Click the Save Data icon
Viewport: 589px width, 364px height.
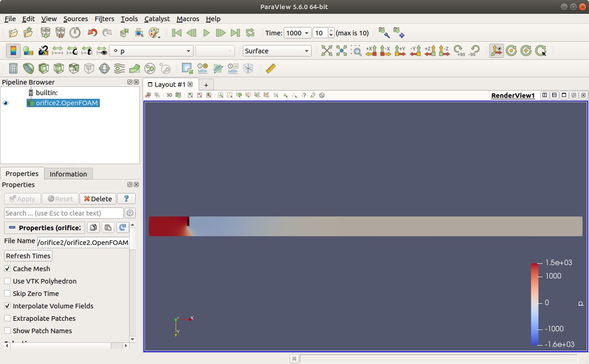click(28, 33)
